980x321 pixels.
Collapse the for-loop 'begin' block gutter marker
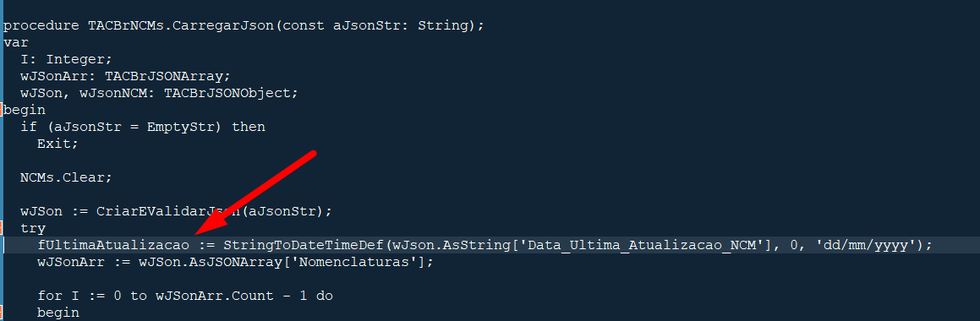[1, 313]
